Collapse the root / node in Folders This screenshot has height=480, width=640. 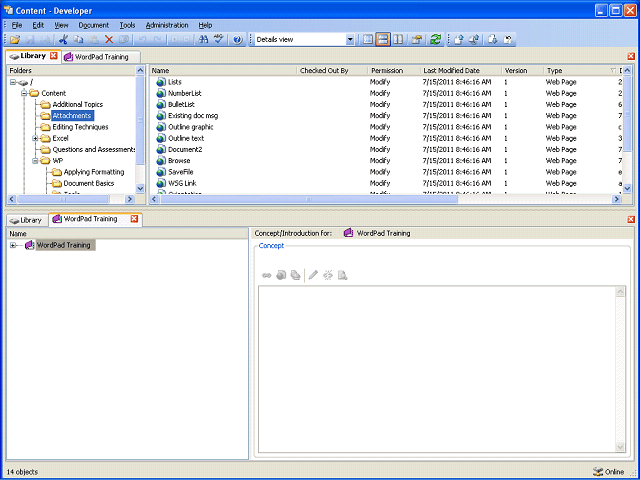13,82
